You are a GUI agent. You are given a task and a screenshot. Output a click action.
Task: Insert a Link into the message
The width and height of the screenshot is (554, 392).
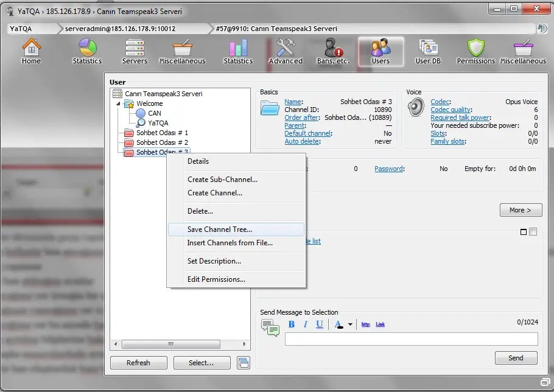tap(380, 324)
